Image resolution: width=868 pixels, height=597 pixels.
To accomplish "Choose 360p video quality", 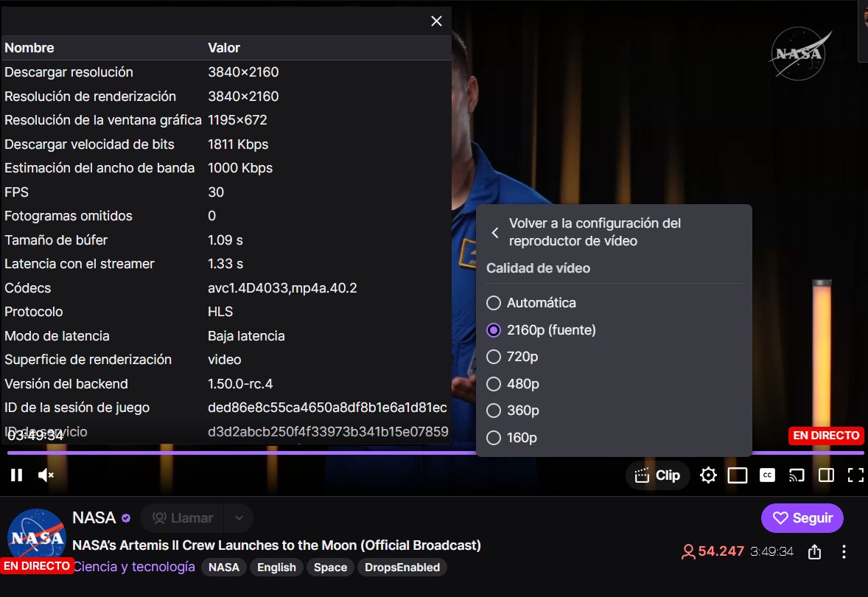I will 513,411.
